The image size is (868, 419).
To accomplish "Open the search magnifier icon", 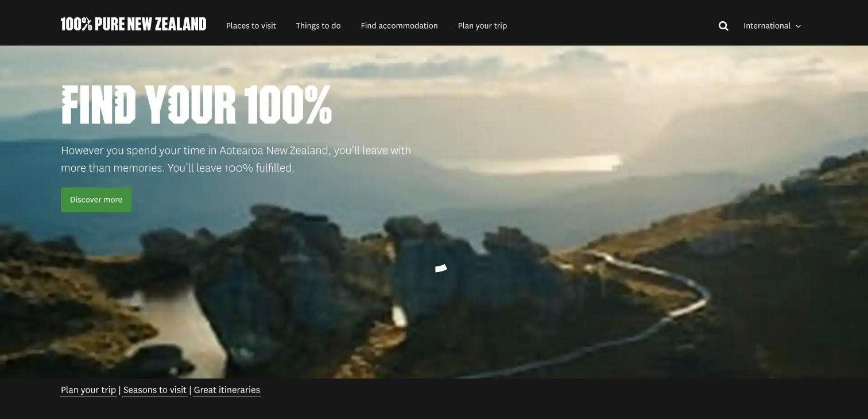I will [723, 26].
